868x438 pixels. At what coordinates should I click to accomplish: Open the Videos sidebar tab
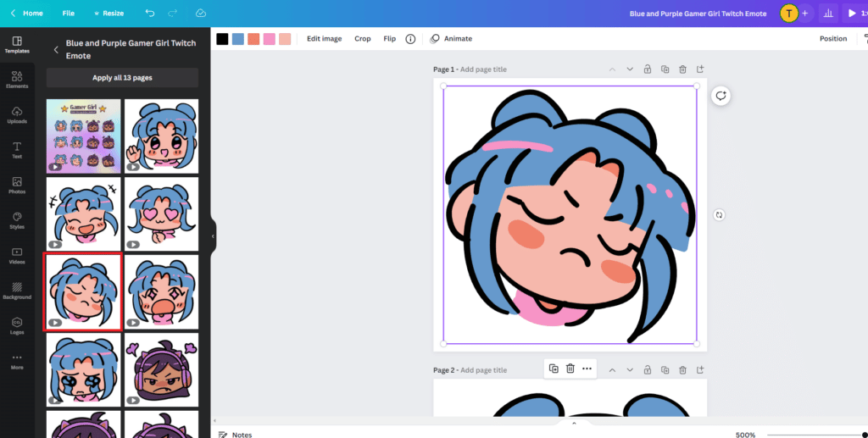[x=17, y=256]
